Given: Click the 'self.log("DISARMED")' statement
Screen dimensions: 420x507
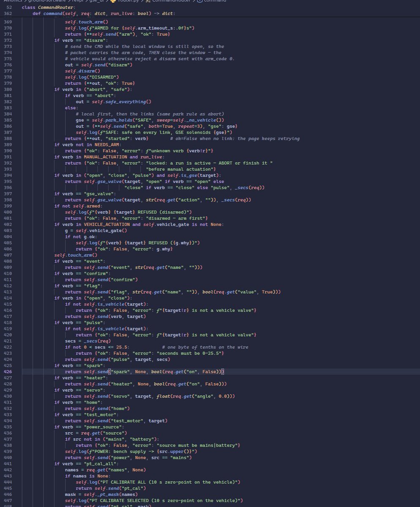Looking at the screenshot, I should point(93,78).
